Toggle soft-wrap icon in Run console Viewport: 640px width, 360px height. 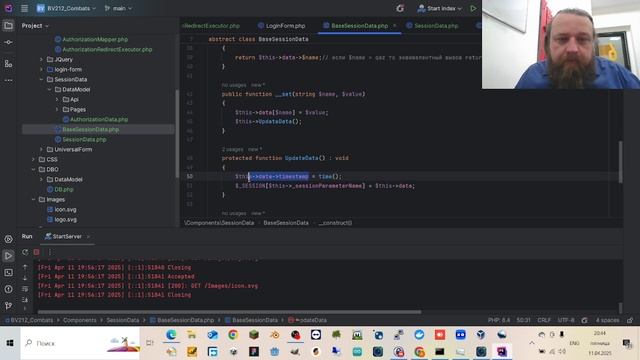(x=25, y=289)
